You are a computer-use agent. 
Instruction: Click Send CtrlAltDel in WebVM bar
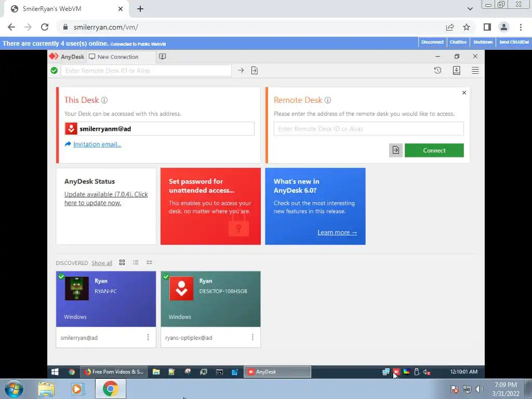point(514,42)
